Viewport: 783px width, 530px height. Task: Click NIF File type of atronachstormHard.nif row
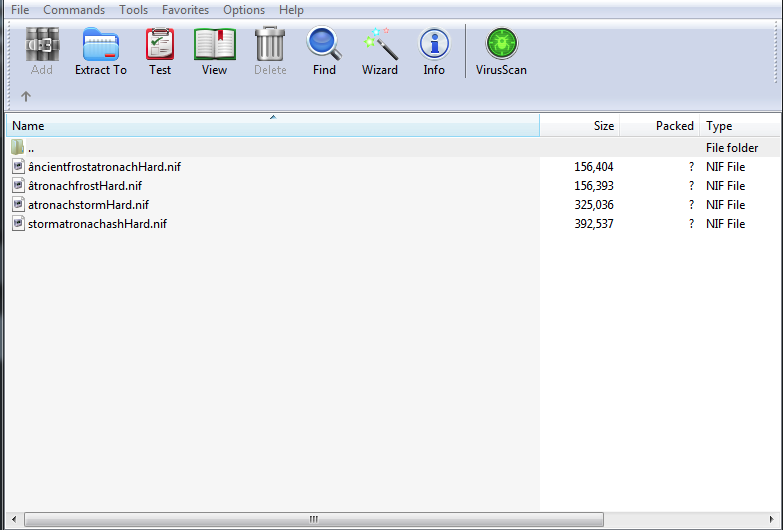coord(726,205)
